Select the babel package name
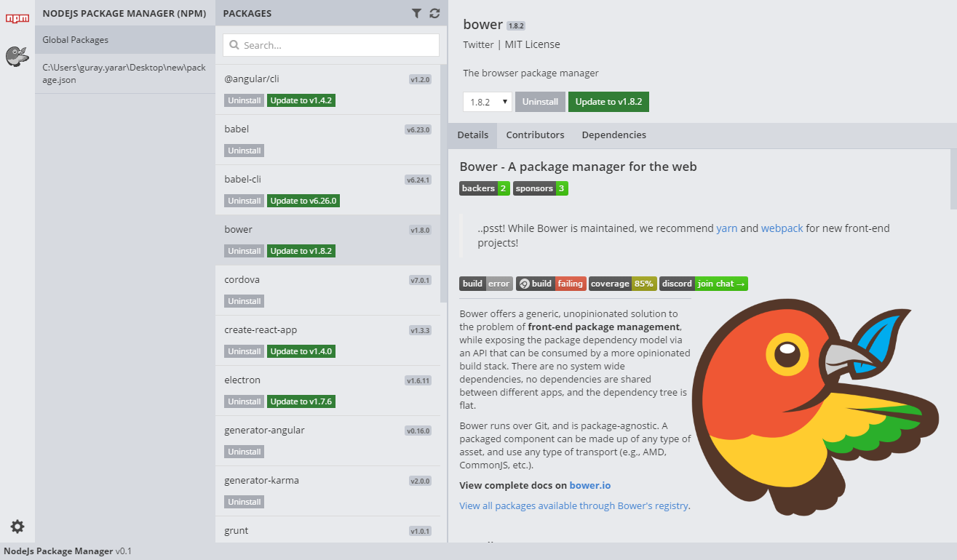Screen dimensions: 957x560 click(237, 129)
